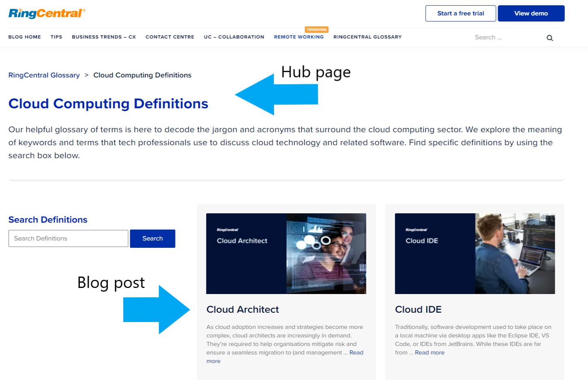Open search using the magnifying glass icon

[x=550, y=37]
